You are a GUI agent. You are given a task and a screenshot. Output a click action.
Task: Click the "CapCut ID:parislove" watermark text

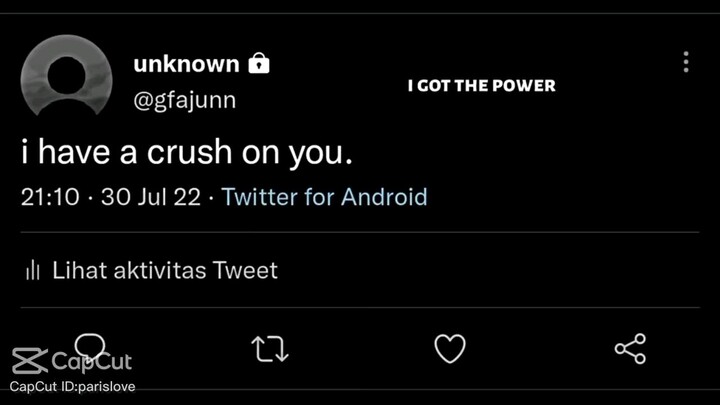(72, 387)
